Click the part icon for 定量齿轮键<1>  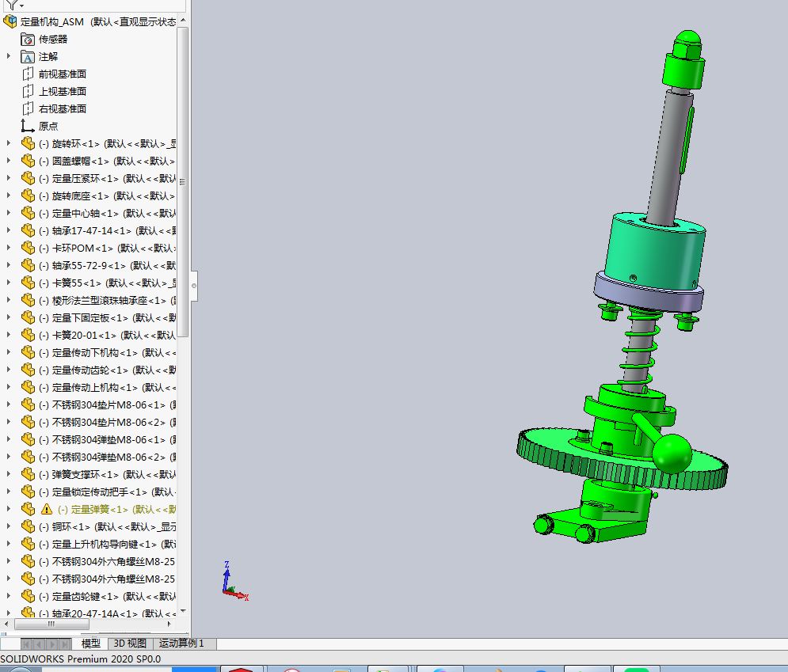pyautogui.click(x=29, y=596)
